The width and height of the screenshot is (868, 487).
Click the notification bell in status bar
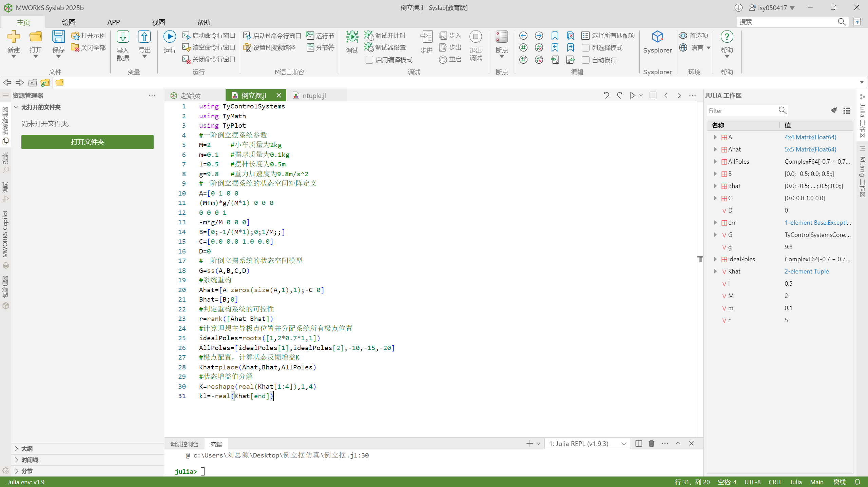[857, 482]
